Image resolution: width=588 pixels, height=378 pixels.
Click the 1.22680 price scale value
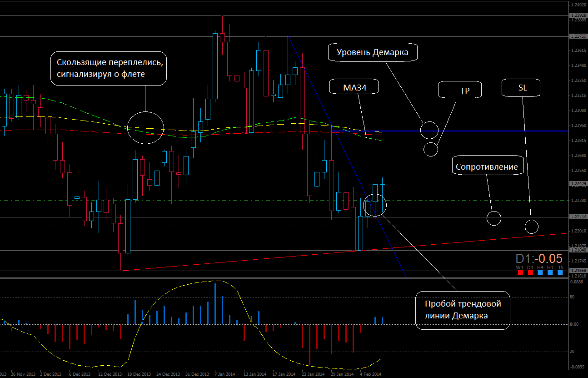coord(578,156)
